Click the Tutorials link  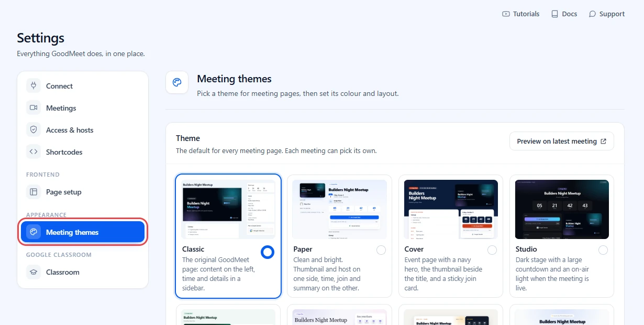click(x=520, y=14)
